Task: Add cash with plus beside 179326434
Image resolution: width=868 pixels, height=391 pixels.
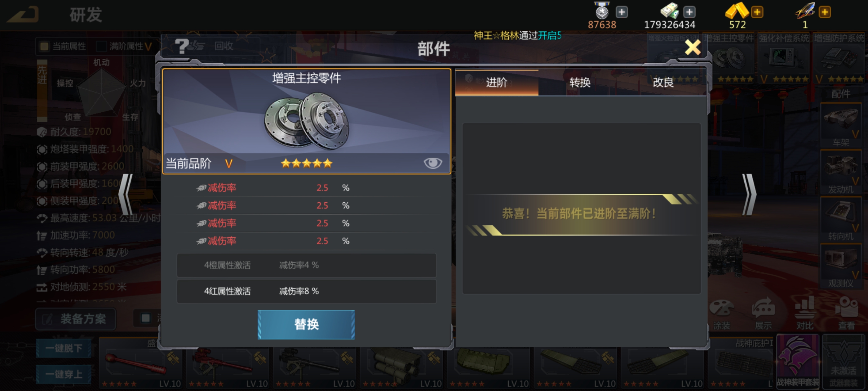Action: (689, 12)
